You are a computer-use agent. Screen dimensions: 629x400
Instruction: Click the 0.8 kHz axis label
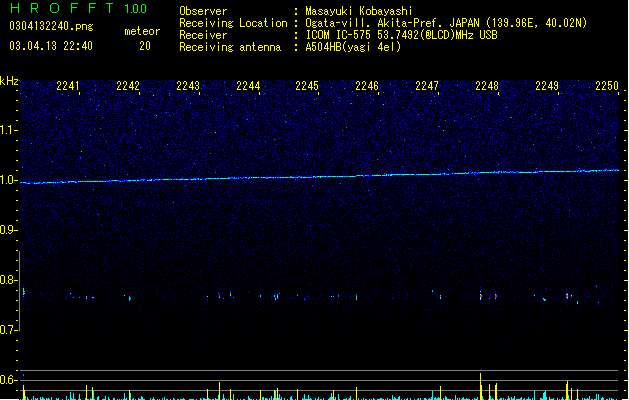pyautogui.click(x=7, y=280)
